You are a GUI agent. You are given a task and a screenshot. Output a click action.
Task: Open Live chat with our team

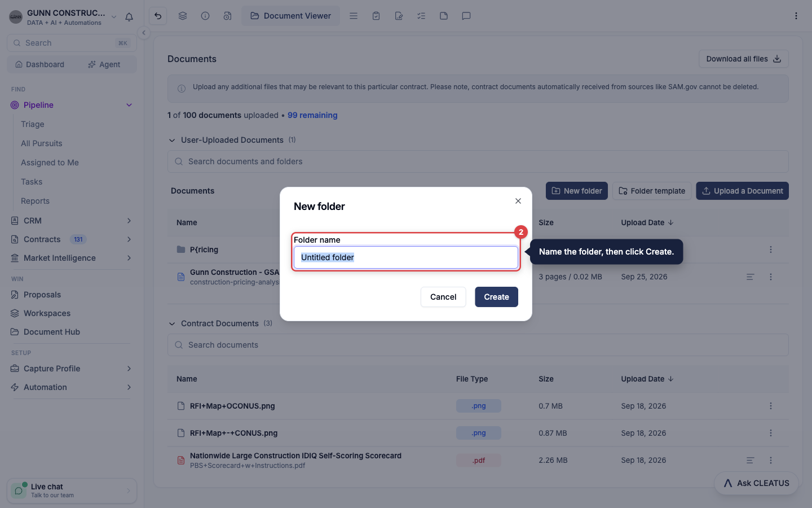(72, 491)
